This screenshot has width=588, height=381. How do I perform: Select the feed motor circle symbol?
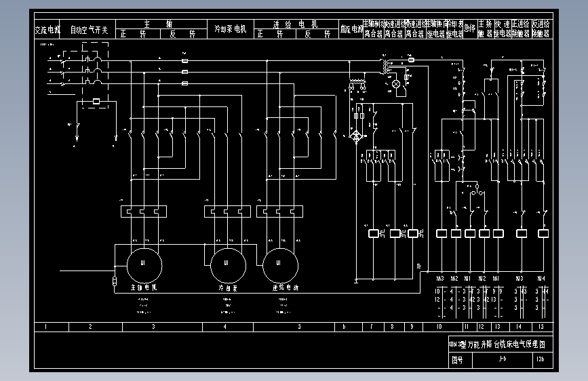(281, 266)
